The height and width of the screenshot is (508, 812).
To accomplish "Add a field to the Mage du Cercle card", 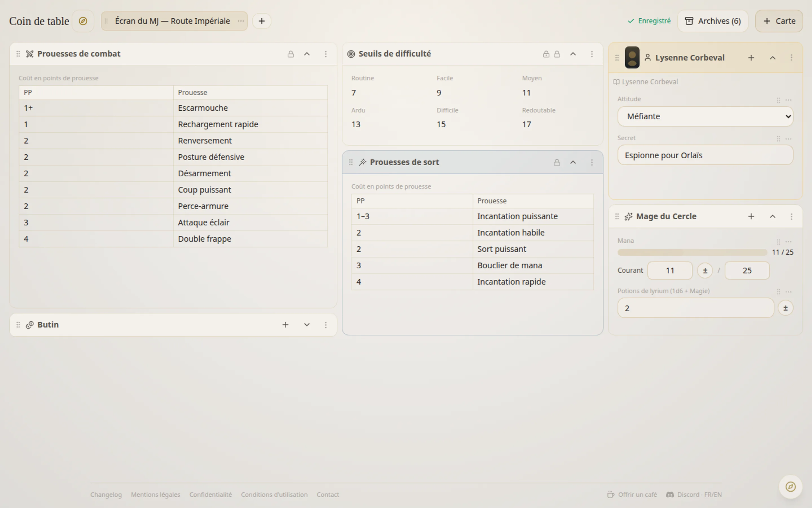I will (751, 217).
